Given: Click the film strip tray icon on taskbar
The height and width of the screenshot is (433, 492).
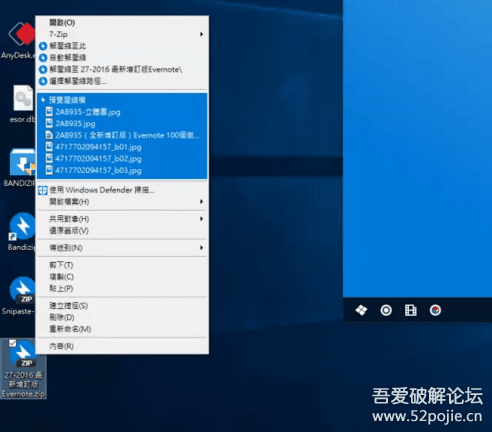Looking at the screenshot, I should (x=411, y=310).
